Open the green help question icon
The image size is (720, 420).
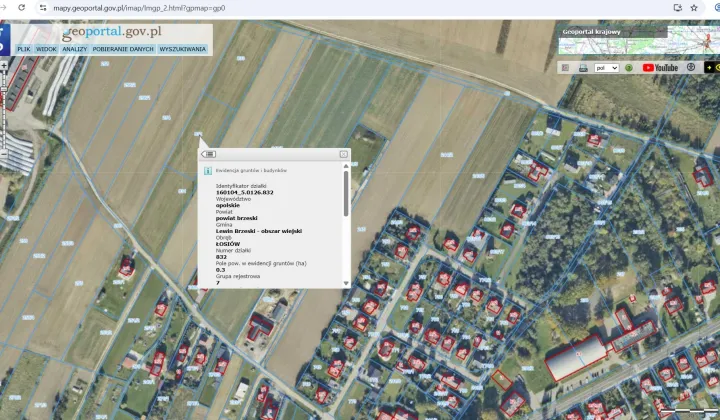point(629,68)
